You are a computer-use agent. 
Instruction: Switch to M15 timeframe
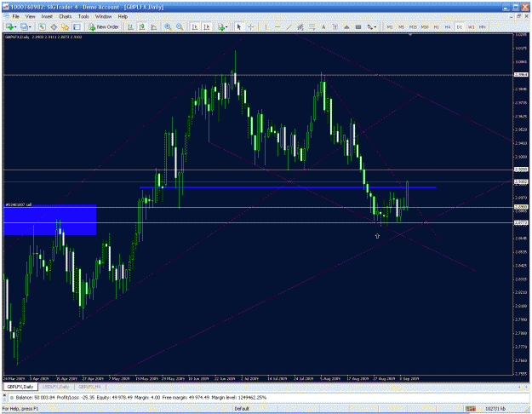(413, 26)
